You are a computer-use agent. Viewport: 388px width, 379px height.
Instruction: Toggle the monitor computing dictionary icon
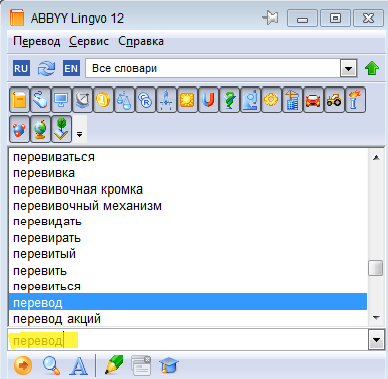pos(61,99)
